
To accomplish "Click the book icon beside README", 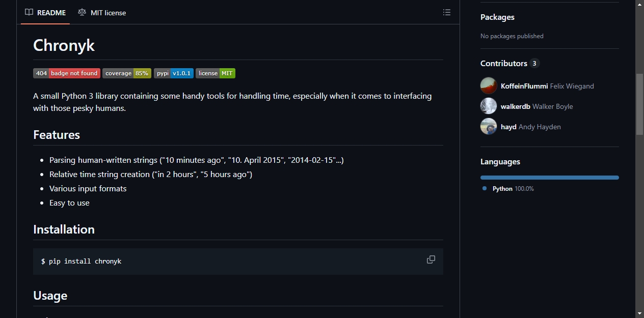I will pyautogui.click(x=29, y=12).
